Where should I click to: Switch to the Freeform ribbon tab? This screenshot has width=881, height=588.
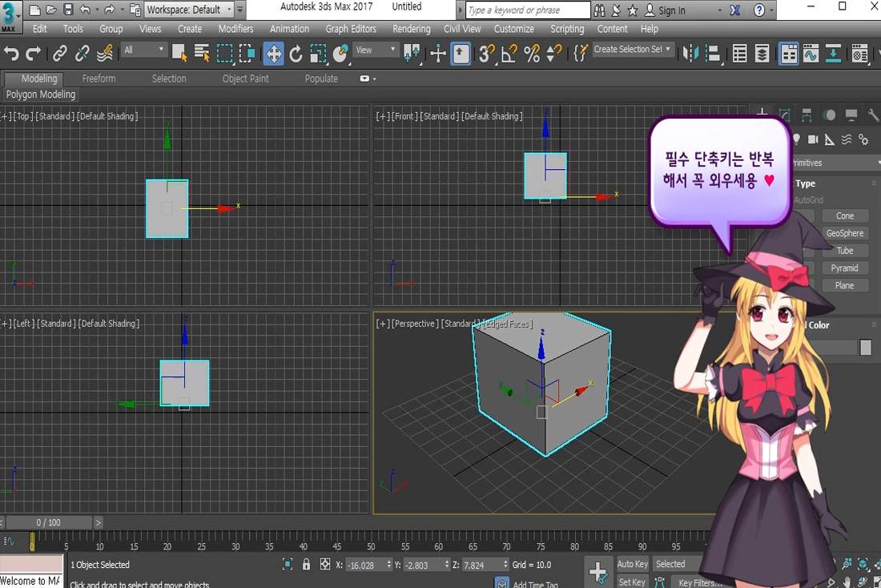(99, 79)
